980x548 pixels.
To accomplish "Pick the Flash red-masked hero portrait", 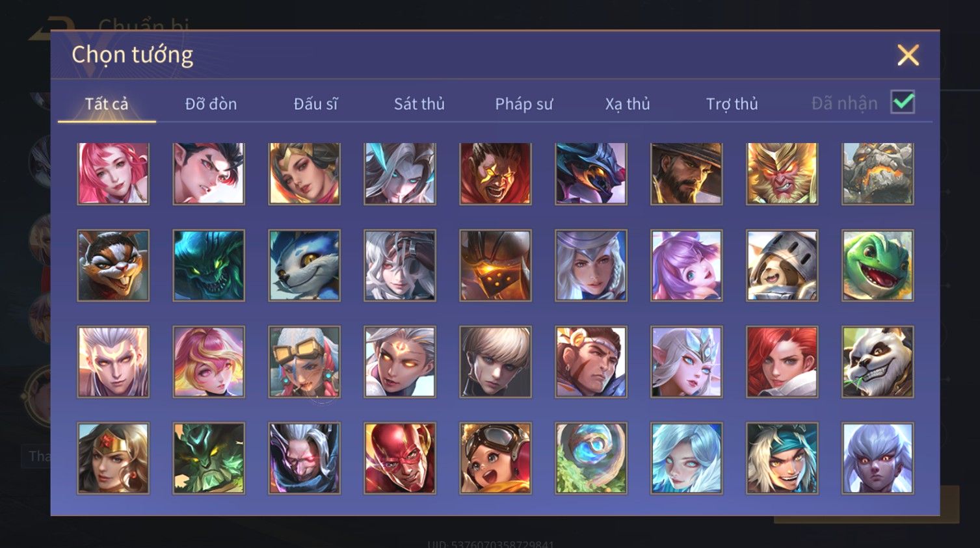I will pos(400,458).
